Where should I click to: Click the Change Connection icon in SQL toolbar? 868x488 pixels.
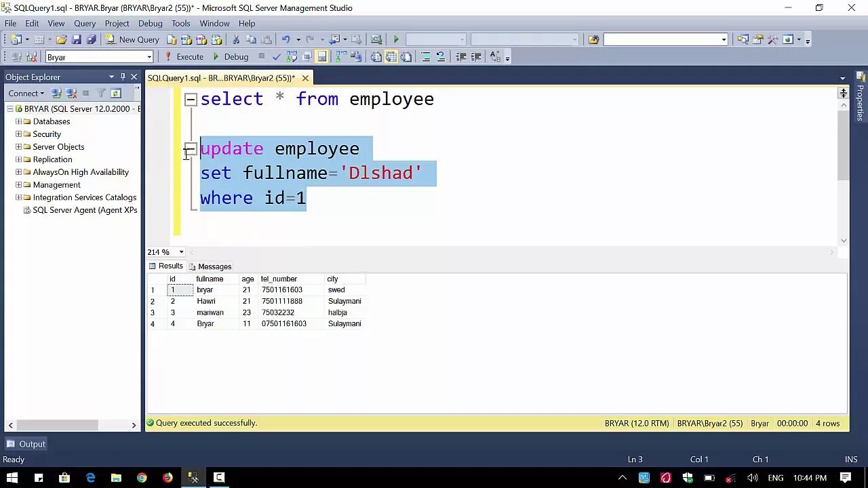(31, 57)
